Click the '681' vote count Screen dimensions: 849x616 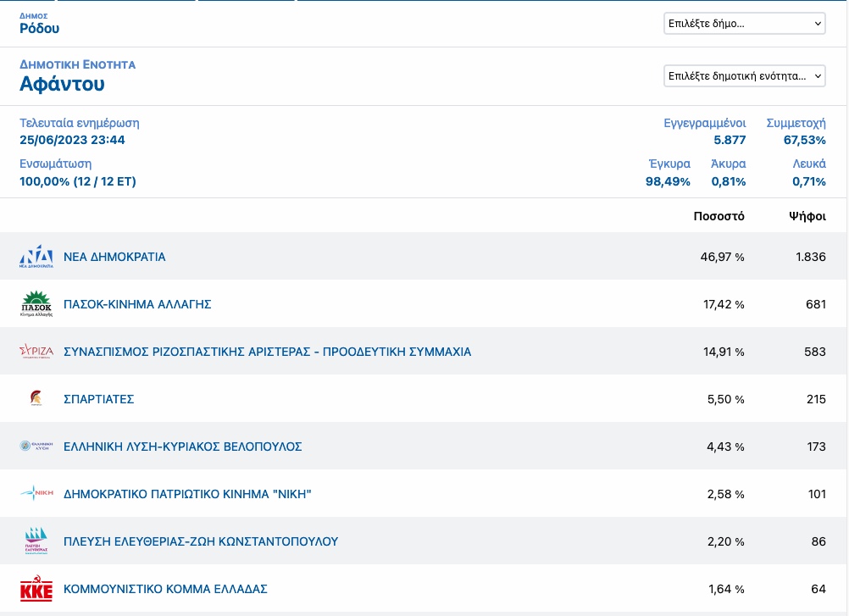[x=816, y=304]
